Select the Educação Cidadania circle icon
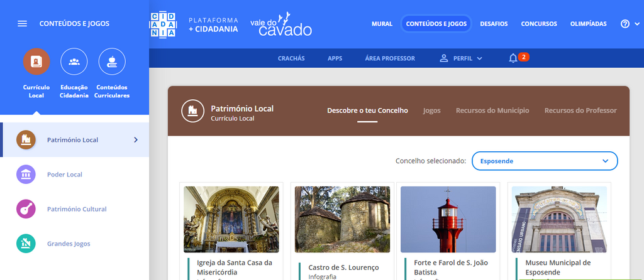The height and width of the screenshot is (280, 644). [74, 62]
